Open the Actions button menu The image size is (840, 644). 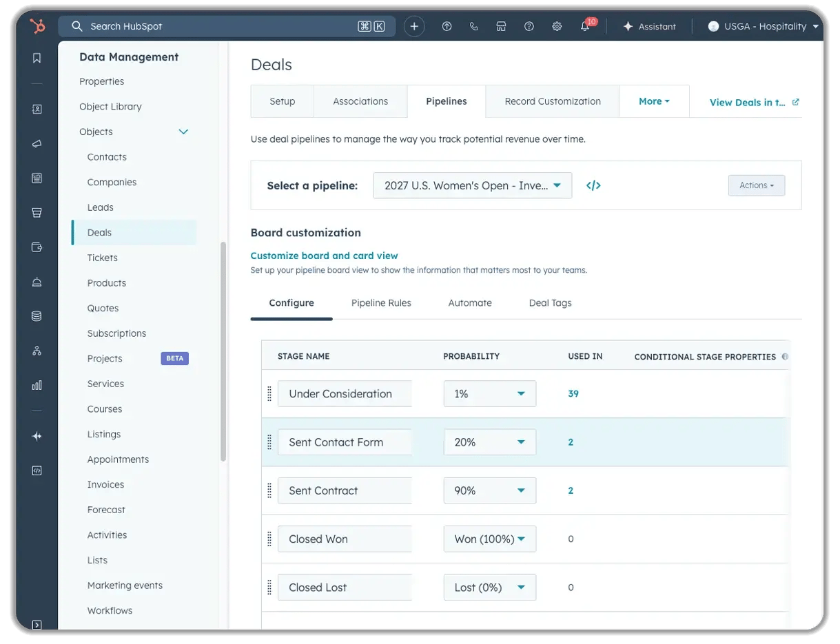pos(756,185)
